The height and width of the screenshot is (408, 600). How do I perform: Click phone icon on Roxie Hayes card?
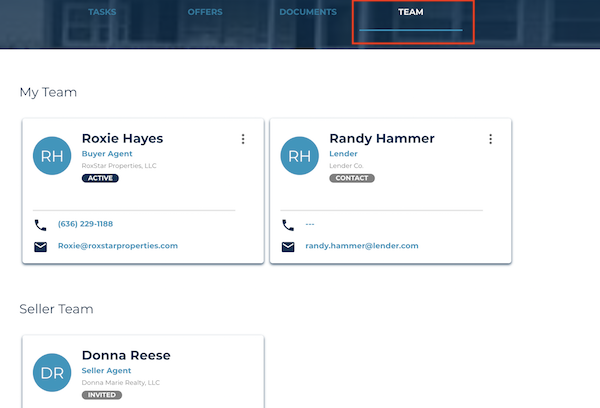[41, 225]
